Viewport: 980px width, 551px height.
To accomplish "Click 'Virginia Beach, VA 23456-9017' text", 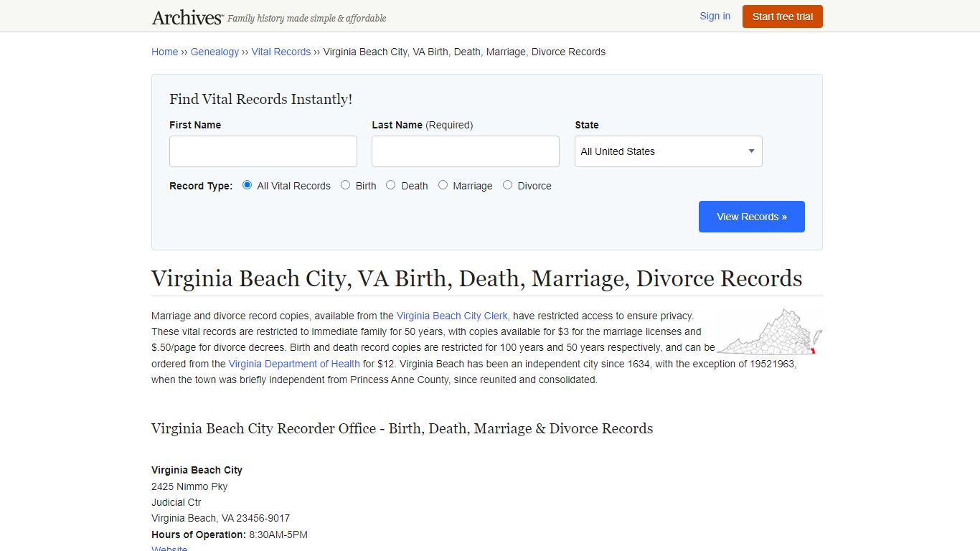I will pyautogui.click(x=220, y=518).
